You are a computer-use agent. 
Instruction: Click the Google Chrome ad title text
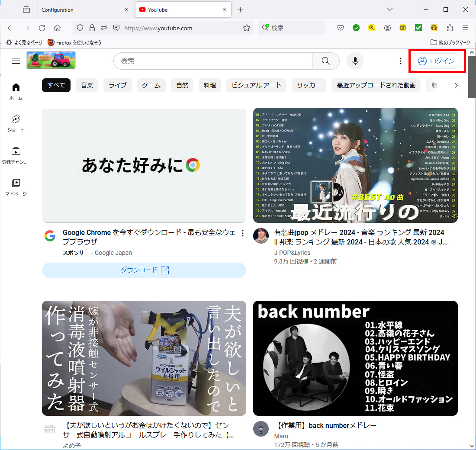(149, 237)
